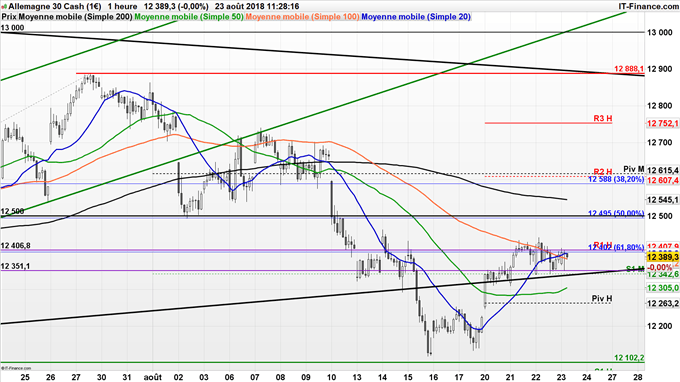Image resolution: width=680 pixels, height=382 pixels.
Task: Click the green 12 305,0 price tag
Action: tap(663, 288)
